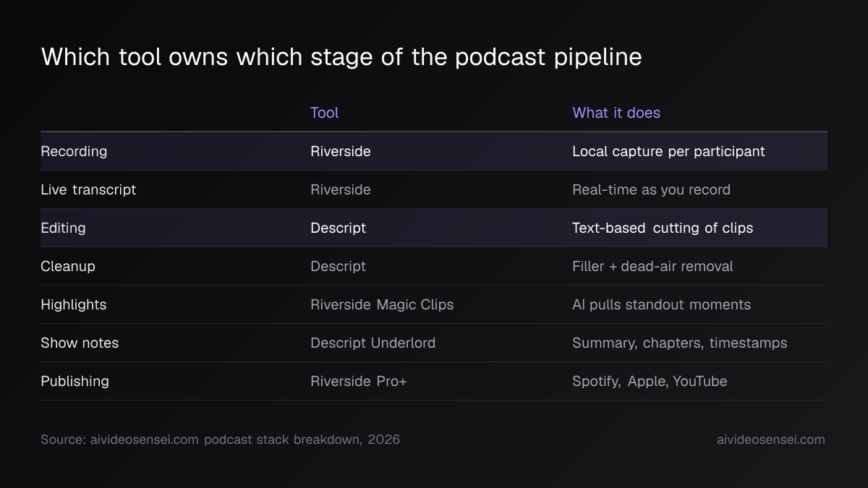Click "Descript" in the Cleanup row
868x488 pixels.
338,266
